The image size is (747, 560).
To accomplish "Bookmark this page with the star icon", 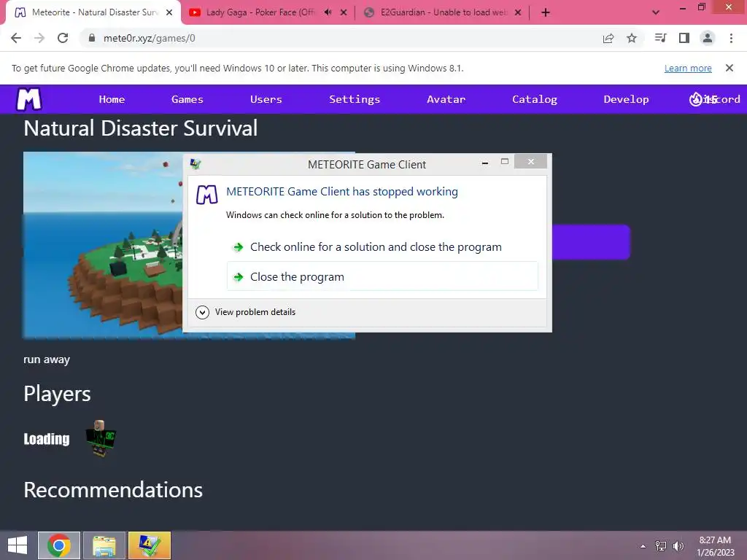I will coord(631,38).
